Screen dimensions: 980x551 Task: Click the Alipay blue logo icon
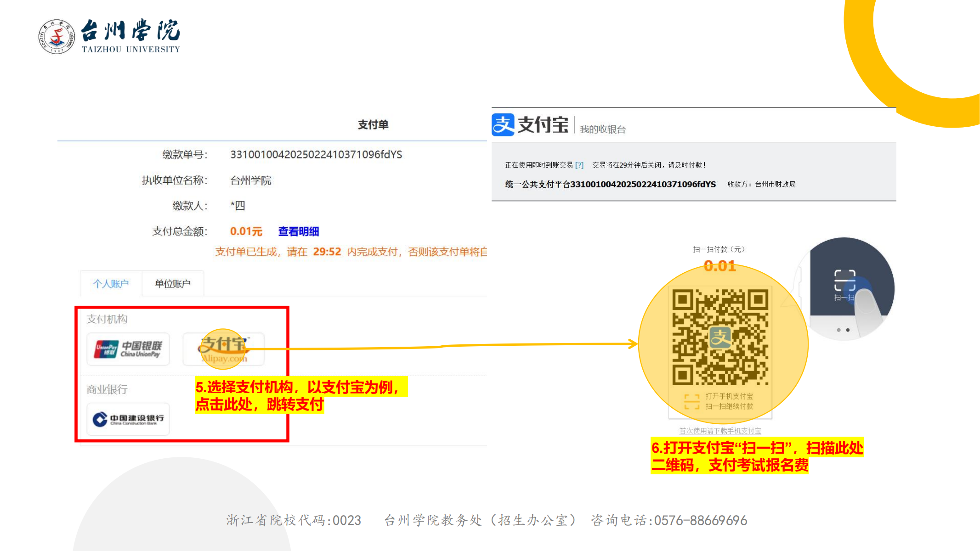[x=503, y=125]
